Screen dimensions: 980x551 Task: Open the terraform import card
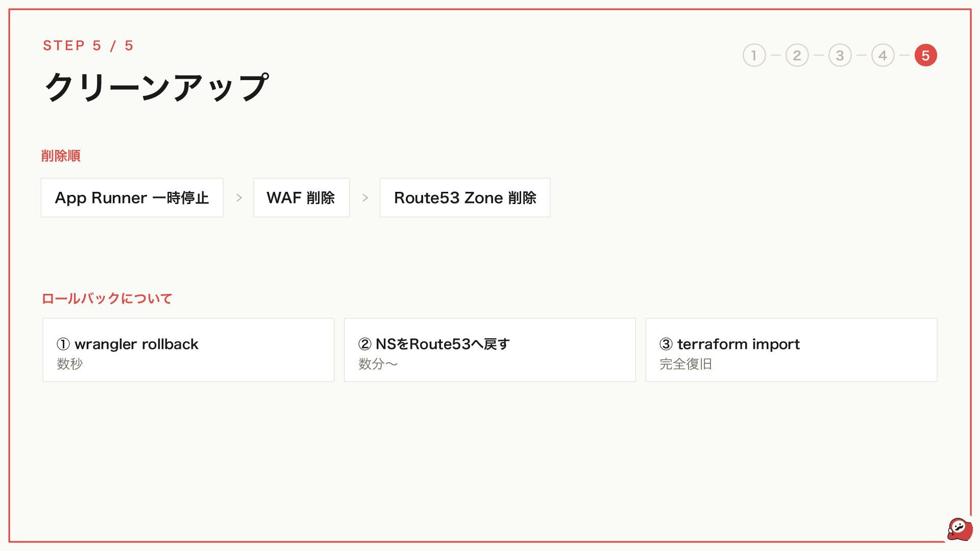tap(791, 350)
